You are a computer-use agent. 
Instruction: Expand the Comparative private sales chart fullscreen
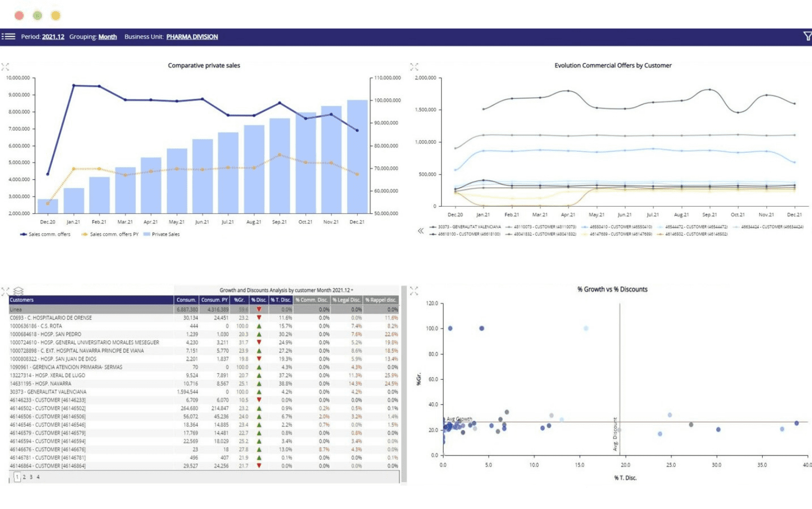click(x=5, y=67)
